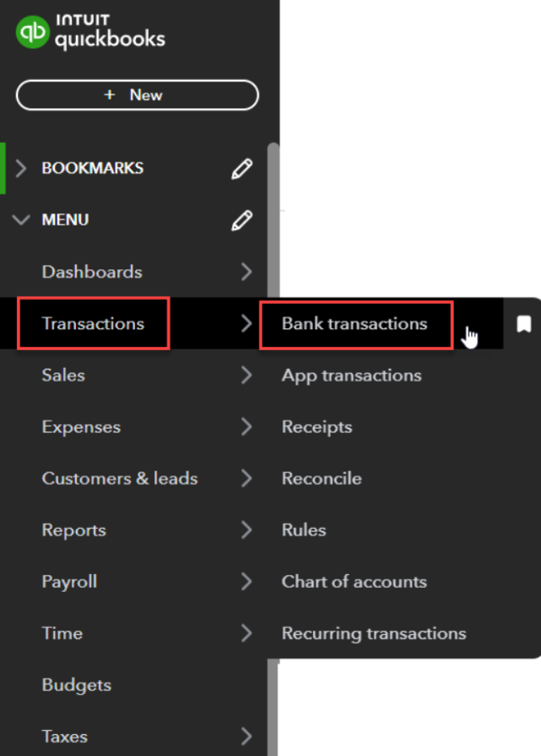Open Recurring transactions
541x756 pixels.
(x=374, y=633)
